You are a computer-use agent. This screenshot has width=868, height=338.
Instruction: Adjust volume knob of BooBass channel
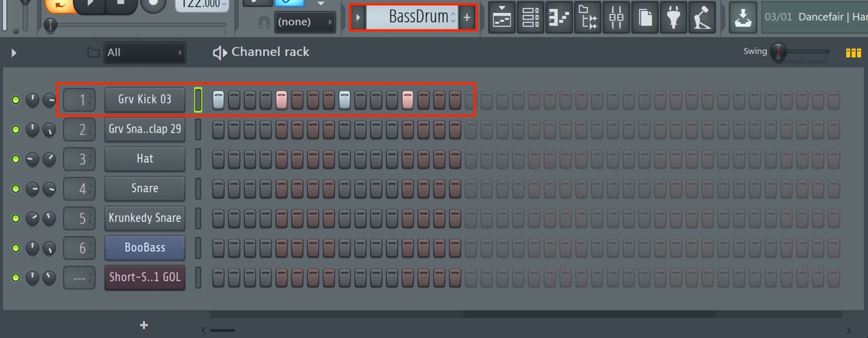coord(49,248)
